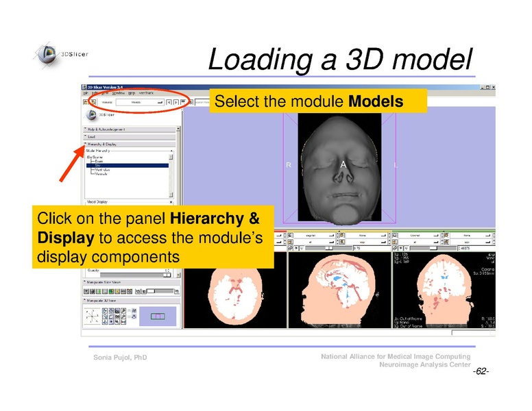The image size is (532, 411).
Task: Click the 3D navigation zoom thumbnail
Action: [x=158, y=316]
